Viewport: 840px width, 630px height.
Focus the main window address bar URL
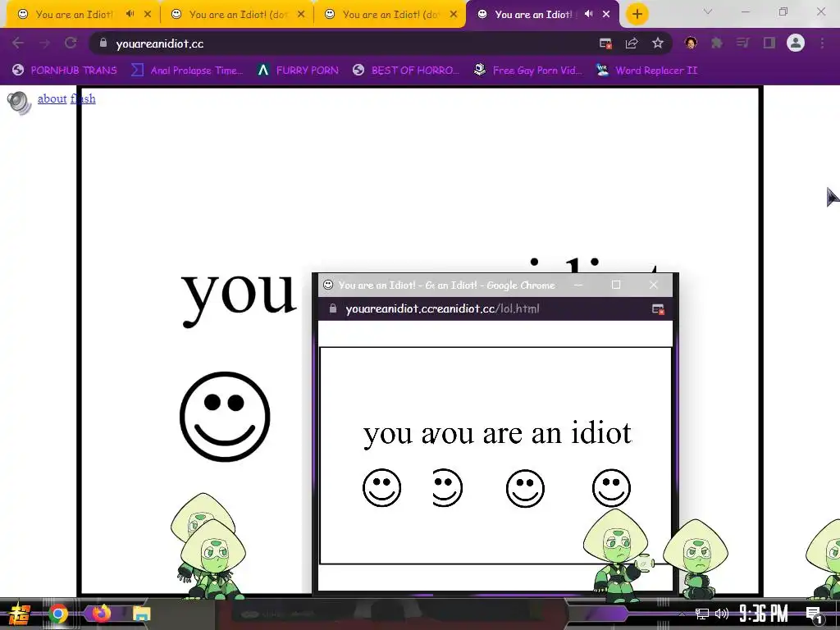(x=160, y=44)
